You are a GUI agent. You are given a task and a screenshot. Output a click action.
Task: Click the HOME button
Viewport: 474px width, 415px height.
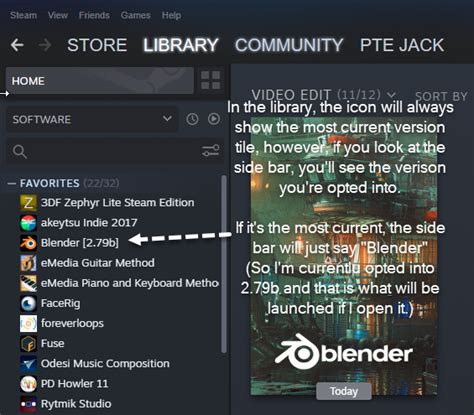(100, 80)
